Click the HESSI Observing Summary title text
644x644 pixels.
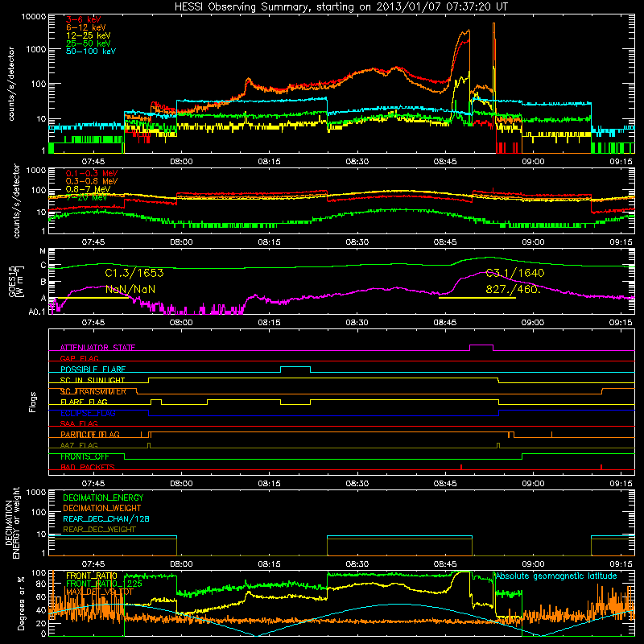(x=341, y=6)
